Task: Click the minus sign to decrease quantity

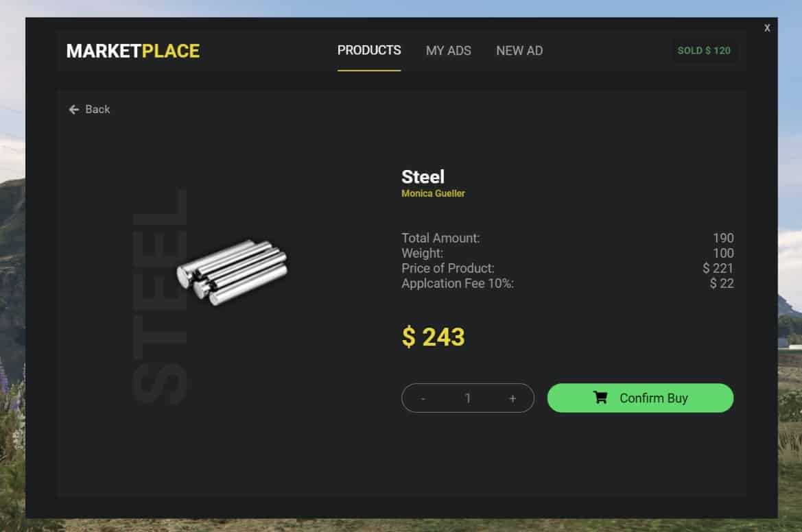Action: point(423,398)
